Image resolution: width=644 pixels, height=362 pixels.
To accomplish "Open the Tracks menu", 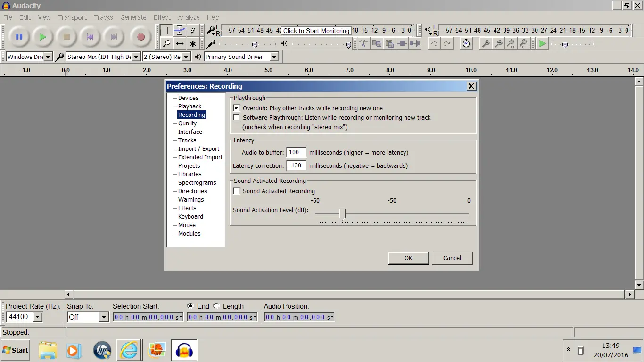I will [x=103, y=17].
